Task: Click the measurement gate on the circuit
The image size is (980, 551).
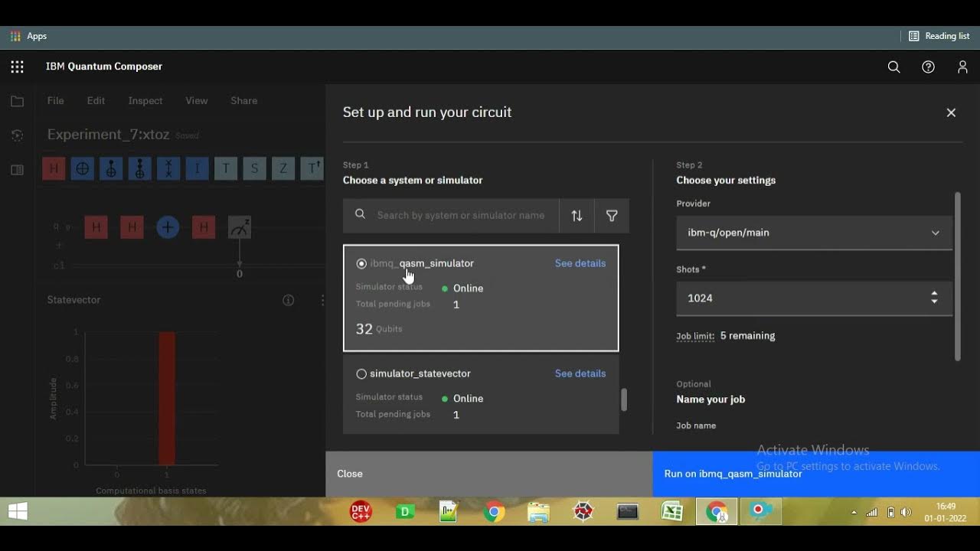Action: pyautogui.click(x=240, y=227)
